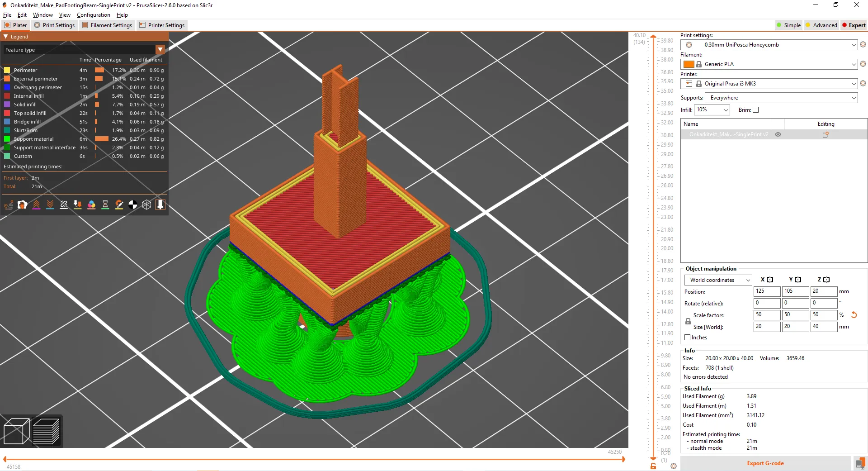Open the Feature type view dropdown
Viewport: 868px width, 471px height.
pos(84,49)
